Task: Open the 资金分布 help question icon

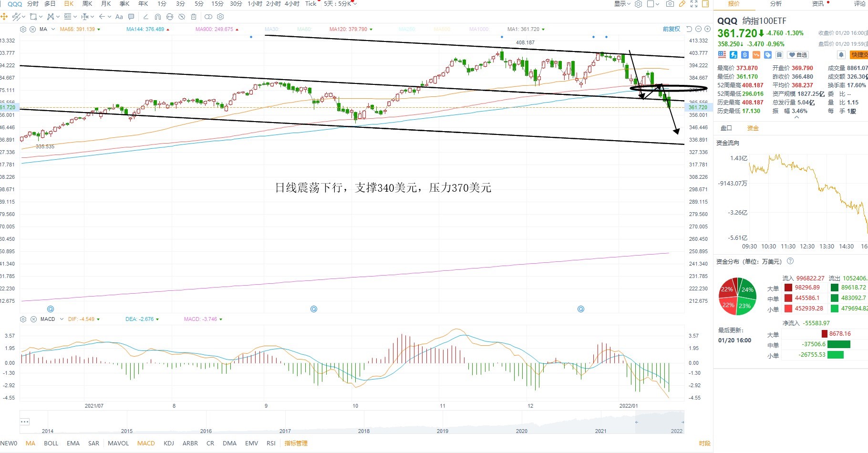Action: (790, 261)
